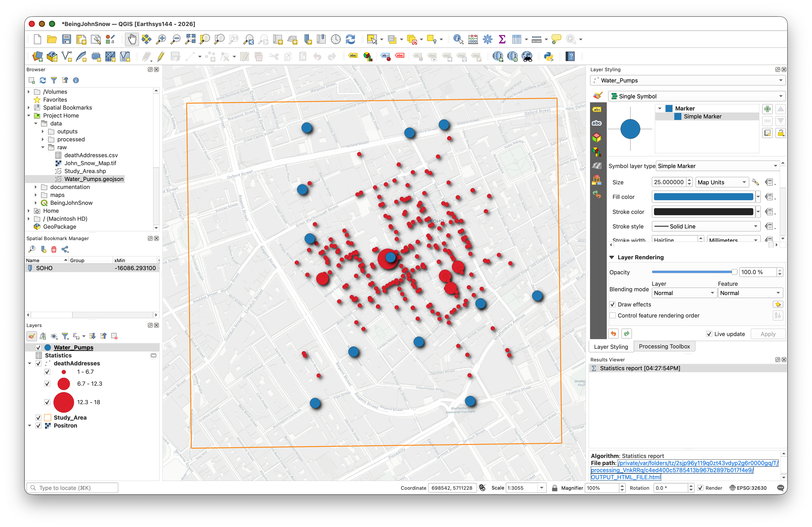Open the Identify Features tool
The height and width of the screenshot is (527, 812).
[458, 39]
